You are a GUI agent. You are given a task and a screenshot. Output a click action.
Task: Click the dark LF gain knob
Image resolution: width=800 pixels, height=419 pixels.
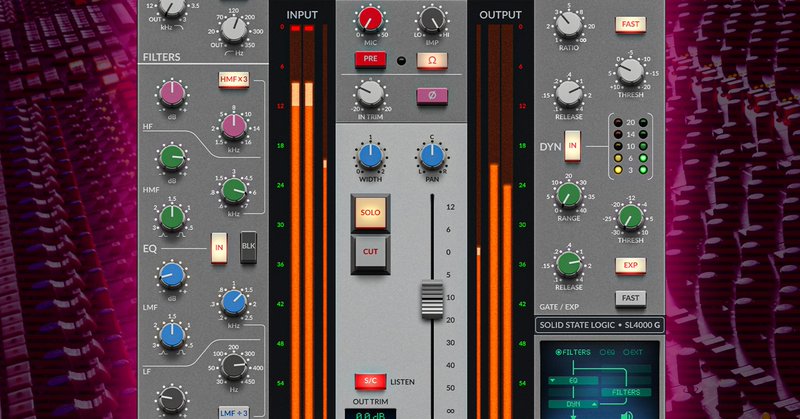tap(172, 401)
